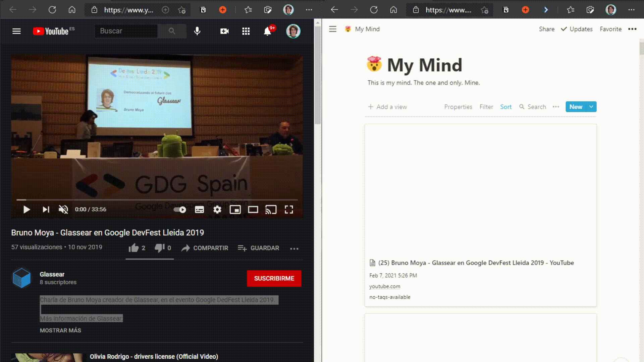Open the Filter menu in Notion
Viewport: 644px width, 362px height.
(x=486, y=107)
